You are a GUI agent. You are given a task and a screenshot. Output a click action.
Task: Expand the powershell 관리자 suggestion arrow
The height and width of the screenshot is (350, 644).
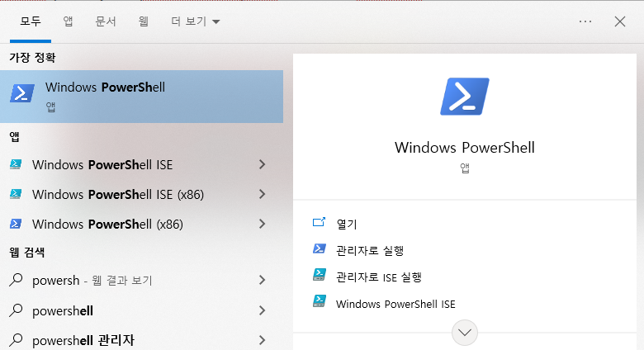click(x=262, y=340)
